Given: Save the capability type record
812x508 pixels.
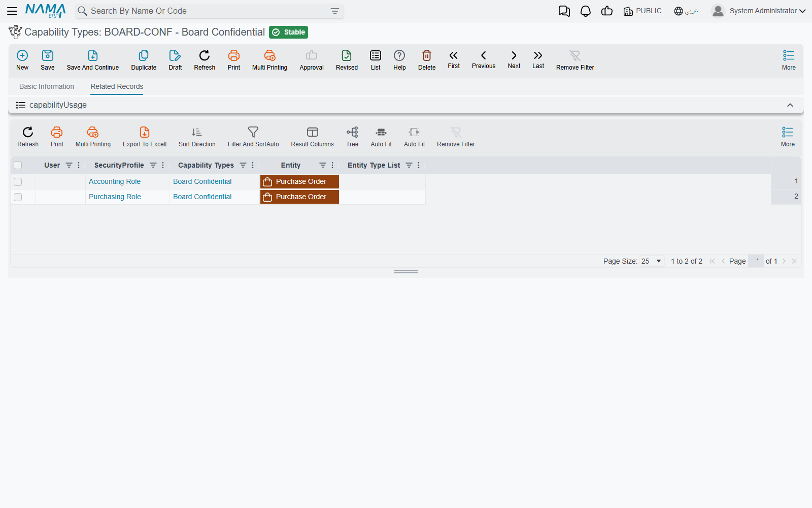Looking at the screenshot, I should click(48, 60).
